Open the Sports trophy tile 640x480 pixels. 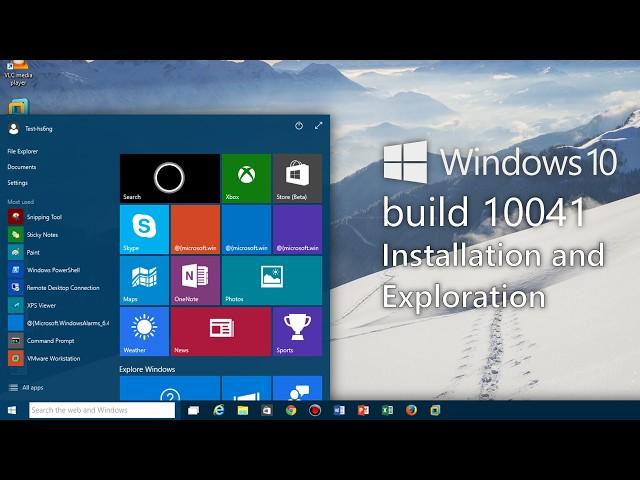pyautogui.click(x=298, y=331)
